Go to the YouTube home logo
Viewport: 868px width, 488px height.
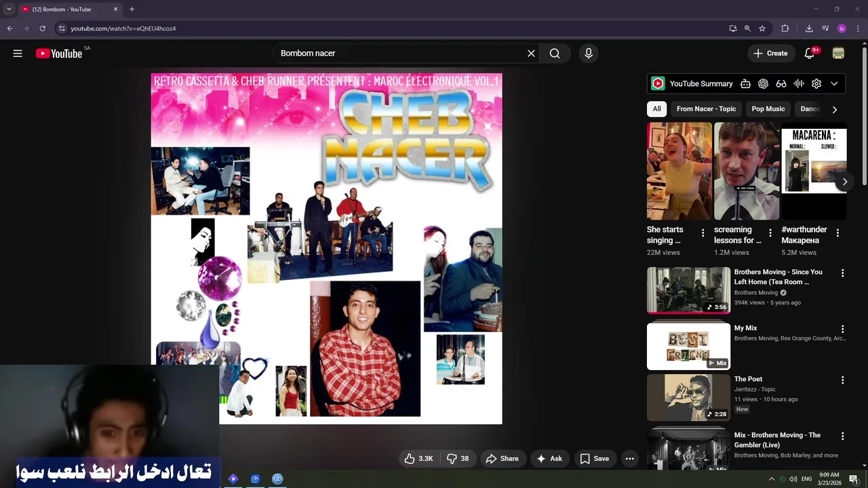point(59,54)
